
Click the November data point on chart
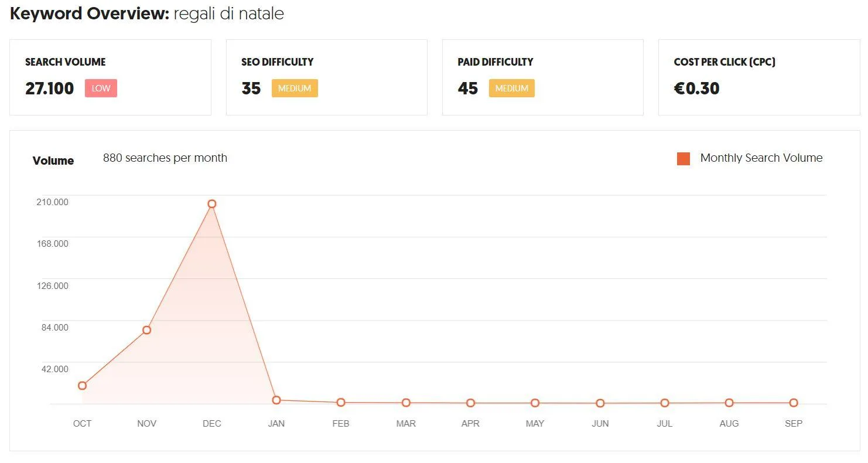point(147,330)
